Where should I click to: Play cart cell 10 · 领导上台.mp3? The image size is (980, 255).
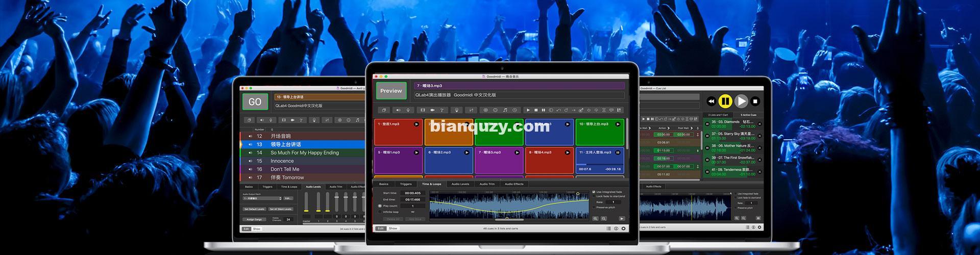pos(618,124)
